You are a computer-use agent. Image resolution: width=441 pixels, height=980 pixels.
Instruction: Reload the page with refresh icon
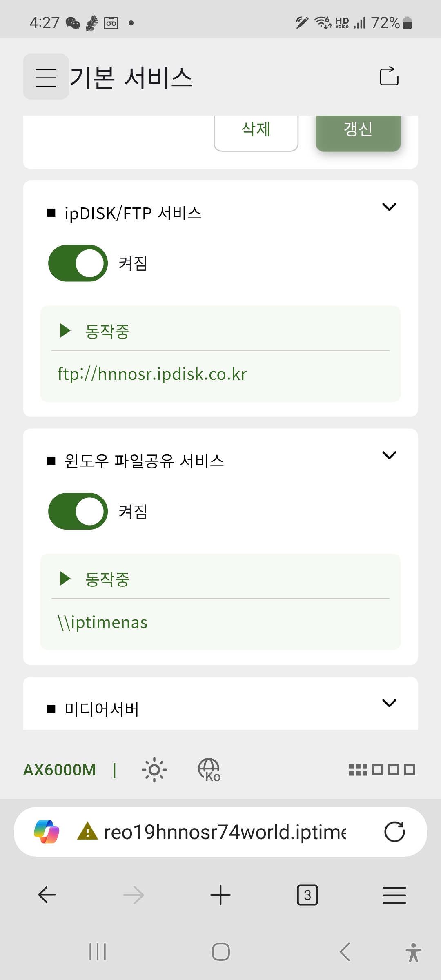coord(394,832)
